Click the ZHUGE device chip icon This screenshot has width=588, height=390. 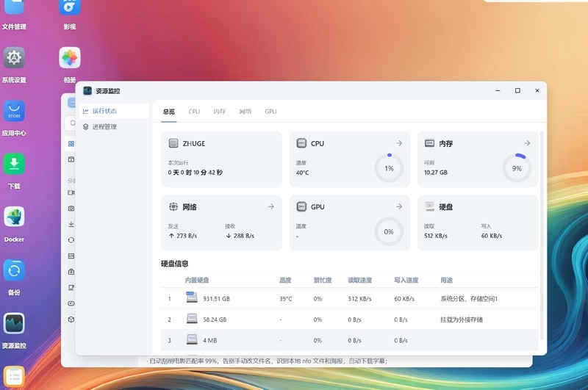[173, 143]
